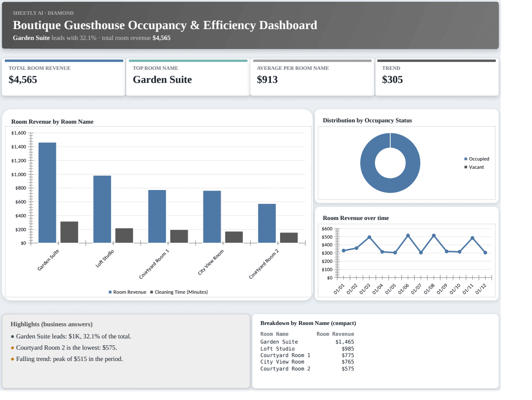Image resolution: width=532 pixels, height=400 pixels.
Task: Click the 'Occupied' legend entry
Action: click(477, 159)
